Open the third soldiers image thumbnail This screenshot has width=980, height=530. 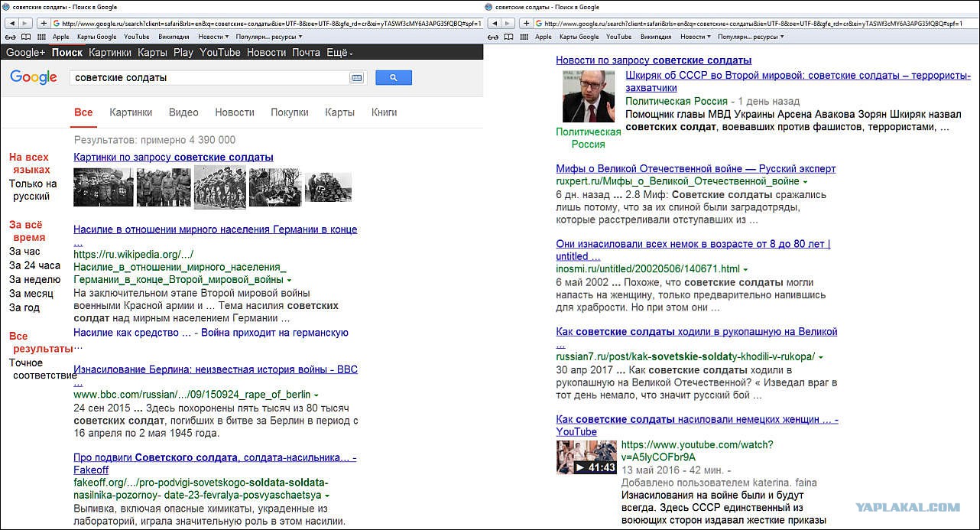219,187
